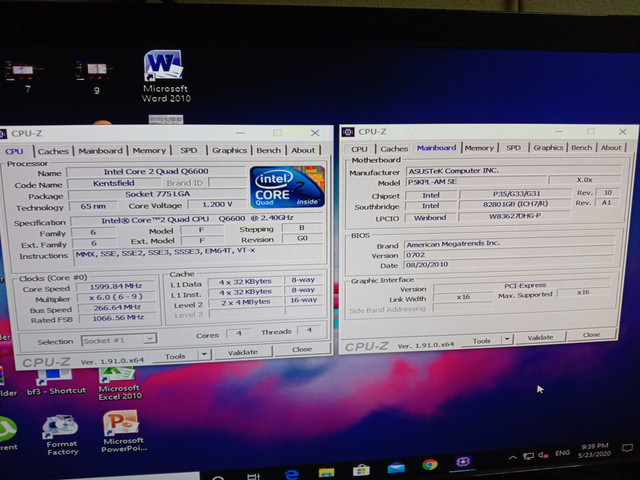Open About tab in right CPU-Z window
640x480 pixels.
click(611, 147)
